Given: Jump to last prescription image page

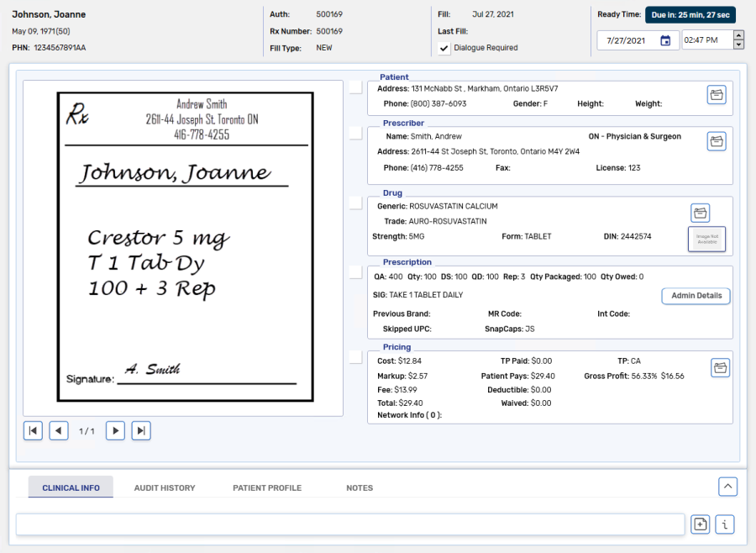Looking at the screenshot, I should tap(141, 431).
